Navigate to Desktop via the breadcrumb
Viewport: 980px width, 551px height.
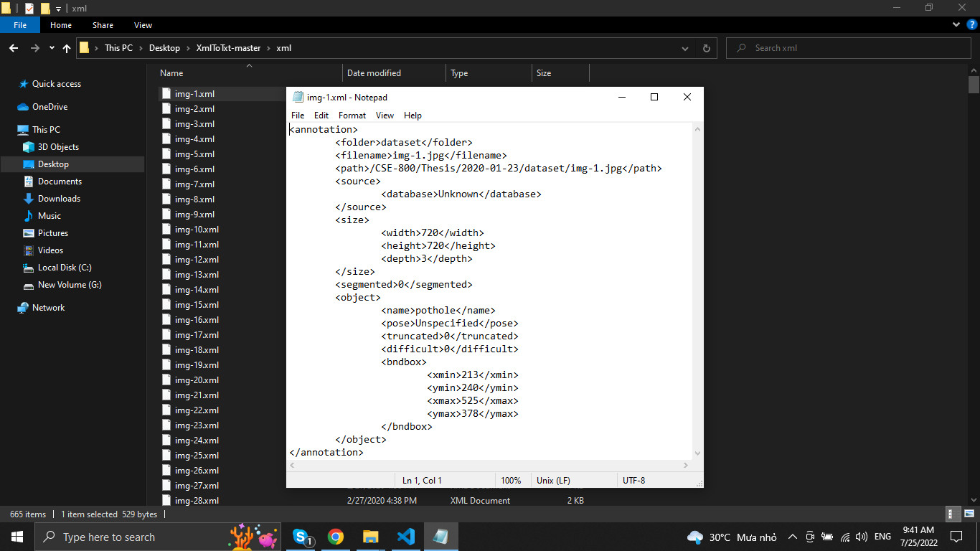tap(164, 48)
